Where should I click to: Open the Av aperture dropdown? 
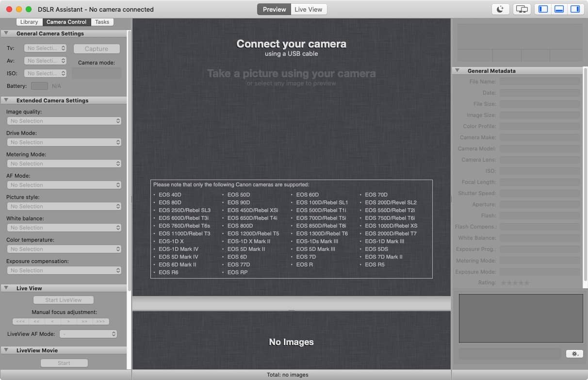(45, 61)
